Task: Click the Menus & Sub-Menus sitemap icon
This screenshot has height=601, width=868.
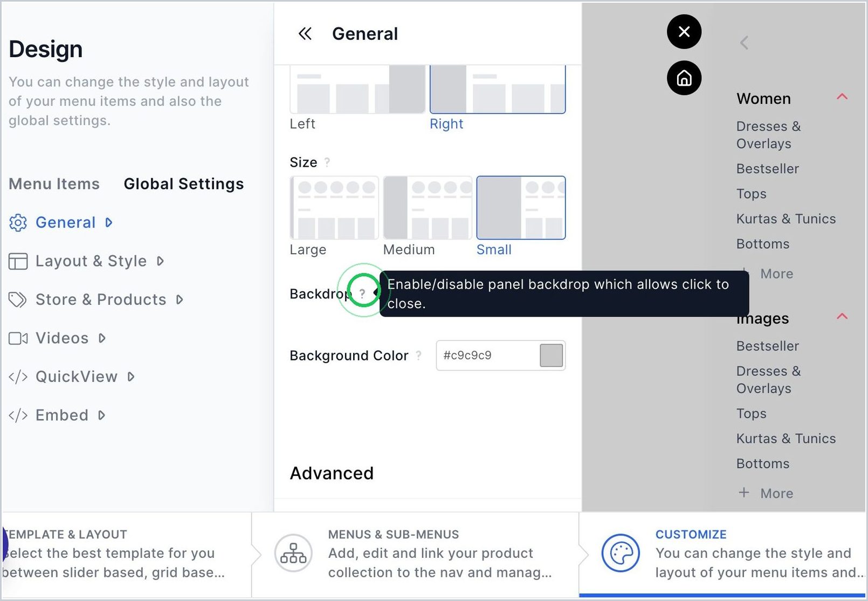Action: [293, 553]
